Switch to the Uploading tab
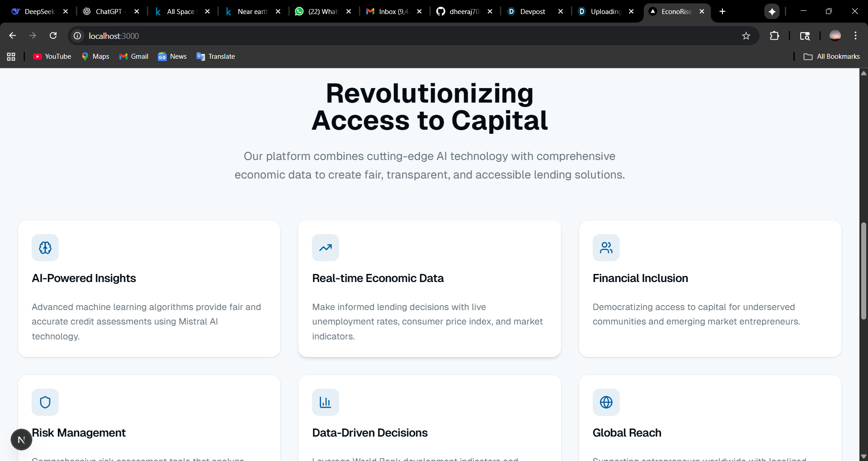 (599, 11)
